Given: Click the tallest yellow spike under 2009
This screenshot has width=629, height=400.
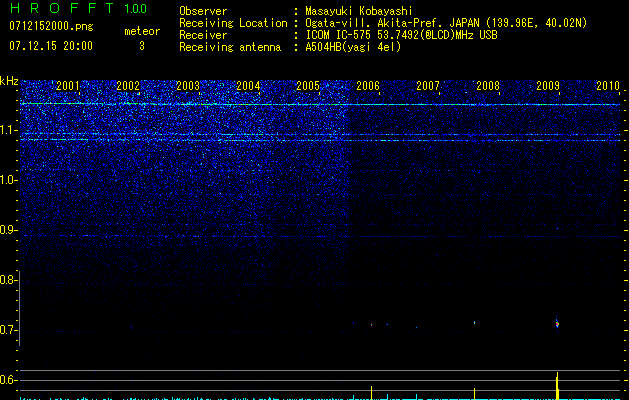Looking at the screenshot, I should pos(557,386).
